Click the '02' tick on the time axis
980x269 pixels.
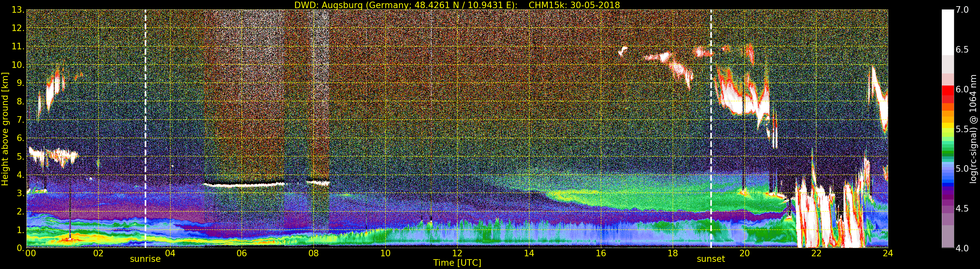tap(98, 253)
